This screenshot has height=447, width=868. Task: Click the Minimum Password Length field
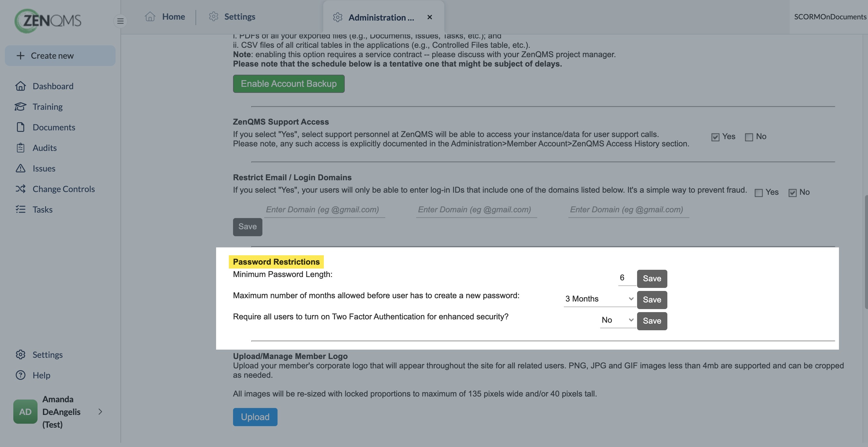point(627,278)
